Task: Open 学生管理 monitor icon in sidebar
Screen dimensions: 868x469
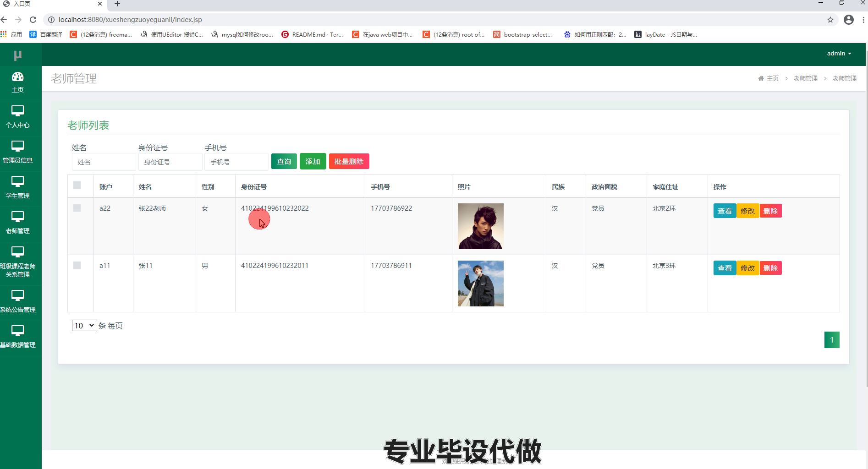Action: [x=17, y=181]
